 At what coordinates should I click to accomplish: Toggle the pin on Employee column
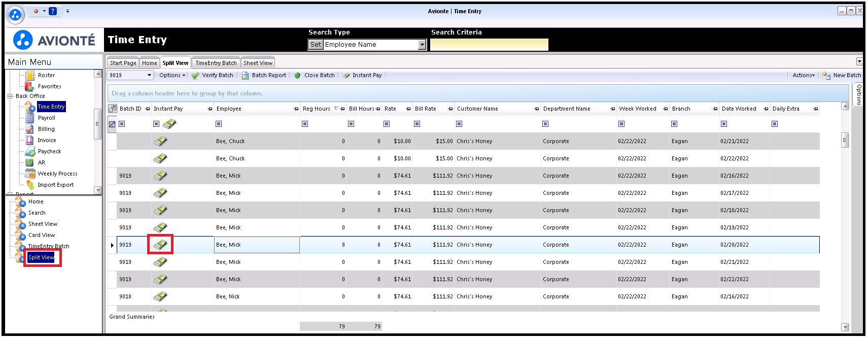(x=296, y=109)
